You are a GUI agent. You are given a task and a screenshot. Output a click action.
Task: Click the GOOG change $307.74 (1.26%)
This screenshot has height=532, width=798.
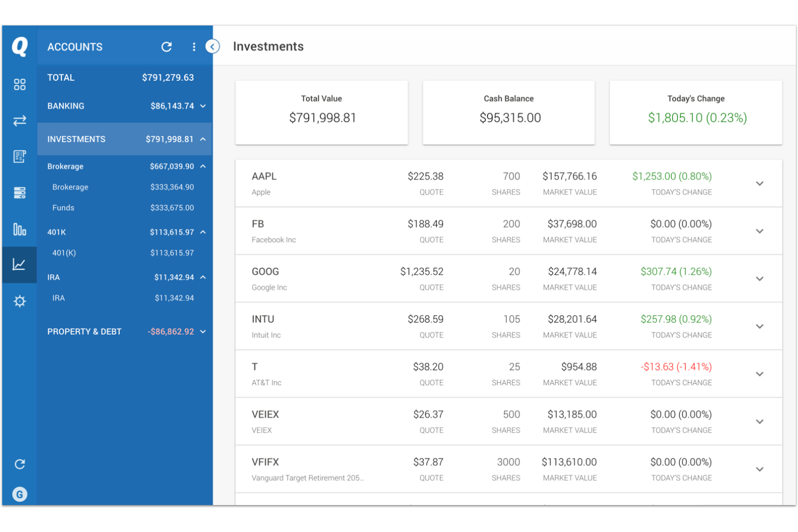pos(676,272)
